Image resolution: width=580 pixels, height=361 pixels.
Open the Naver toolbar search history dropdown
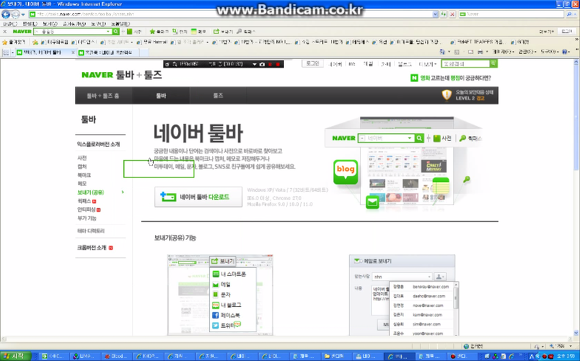pos(108,31)
